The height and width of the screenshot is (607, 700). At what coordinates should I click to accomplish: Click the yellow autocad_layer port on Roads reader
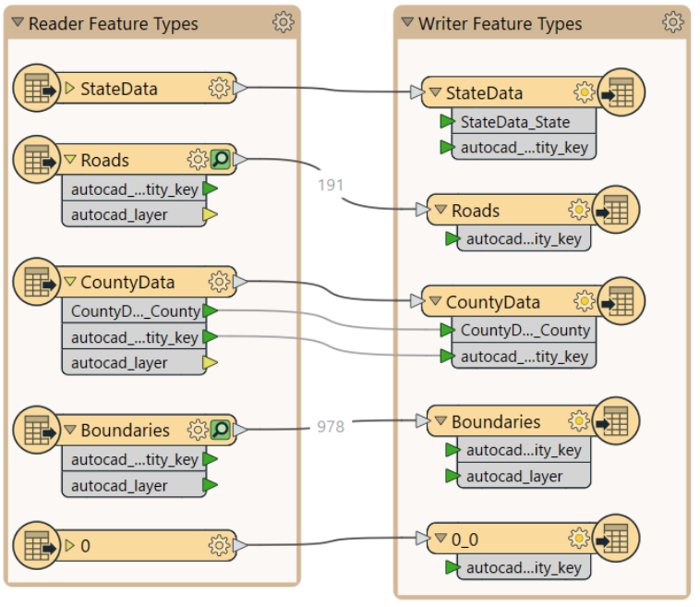(x=210, y=214)
